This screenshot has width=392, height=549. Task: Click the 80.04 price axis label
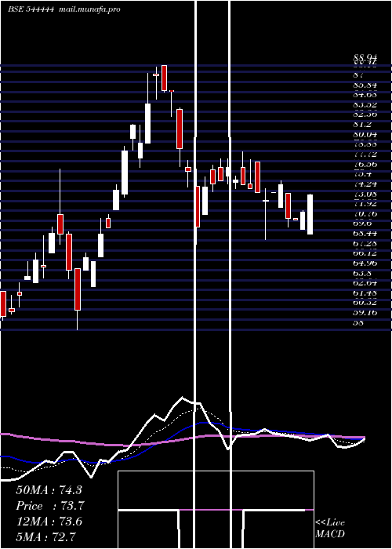coord(365,135)
